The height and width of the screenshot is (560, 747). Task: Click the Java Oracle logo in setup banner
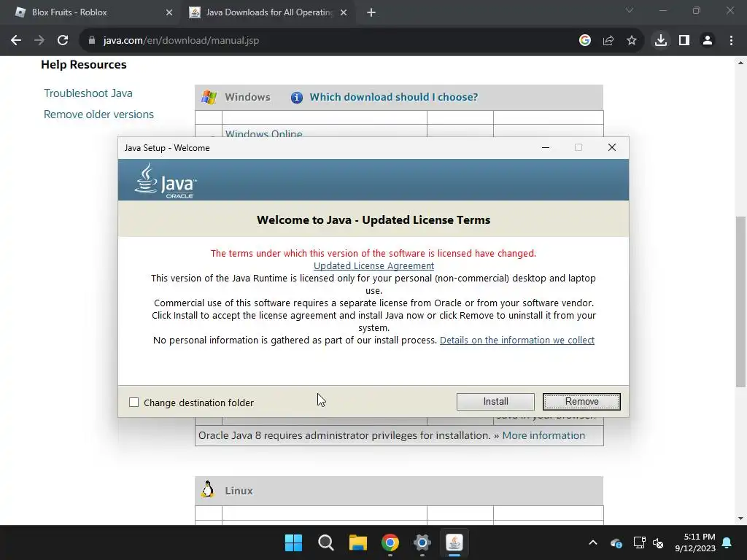pyautogui.click(x=166, y=181)
